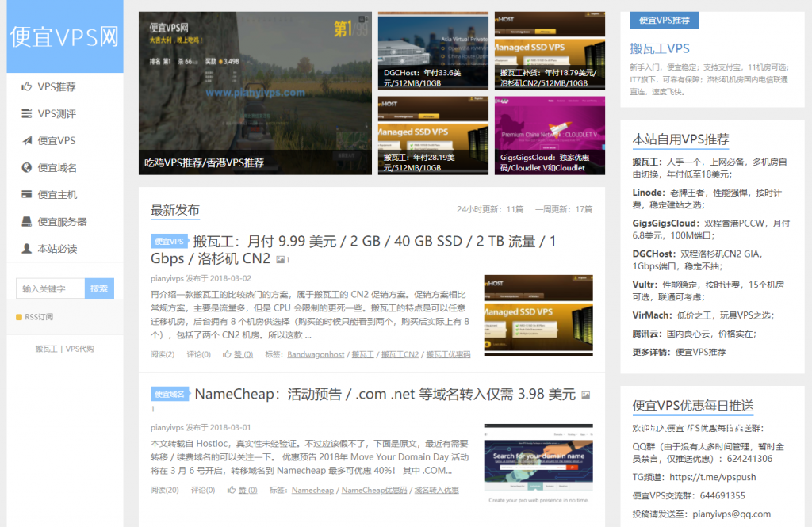Open the Namecheap tag link
Image resolution: width=812 pixels, height=527 pixels.
312,490
